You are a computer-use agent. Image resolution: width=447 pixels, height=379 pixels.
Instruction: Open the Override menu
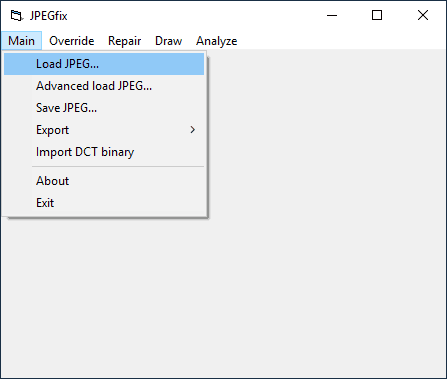point(72,41)
